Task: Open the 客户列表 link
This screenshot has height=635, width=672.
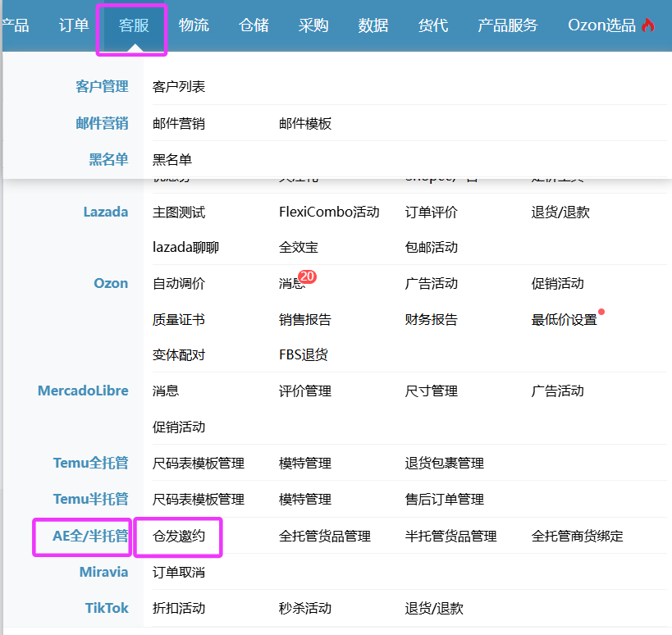Action: click(179, 87)
